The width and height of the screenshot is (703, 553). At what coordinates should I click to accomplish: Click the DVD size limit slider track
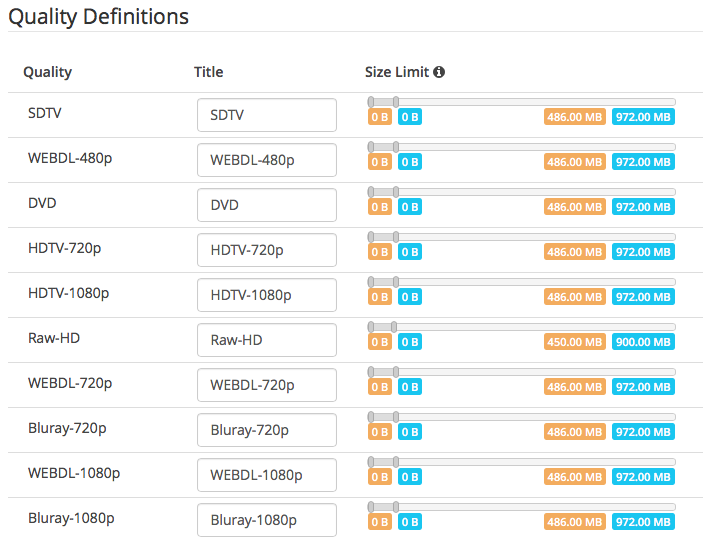530,192
